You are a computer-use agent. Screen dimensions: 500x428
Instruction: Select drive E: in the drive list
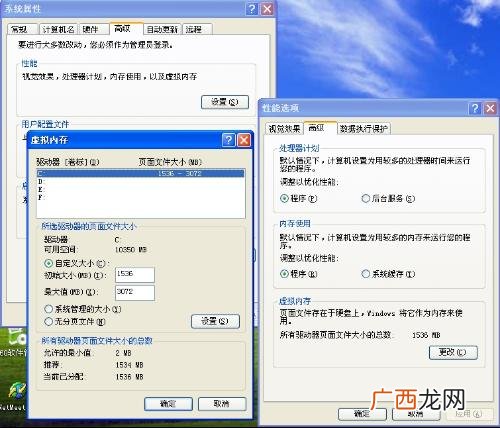point(140,189)
